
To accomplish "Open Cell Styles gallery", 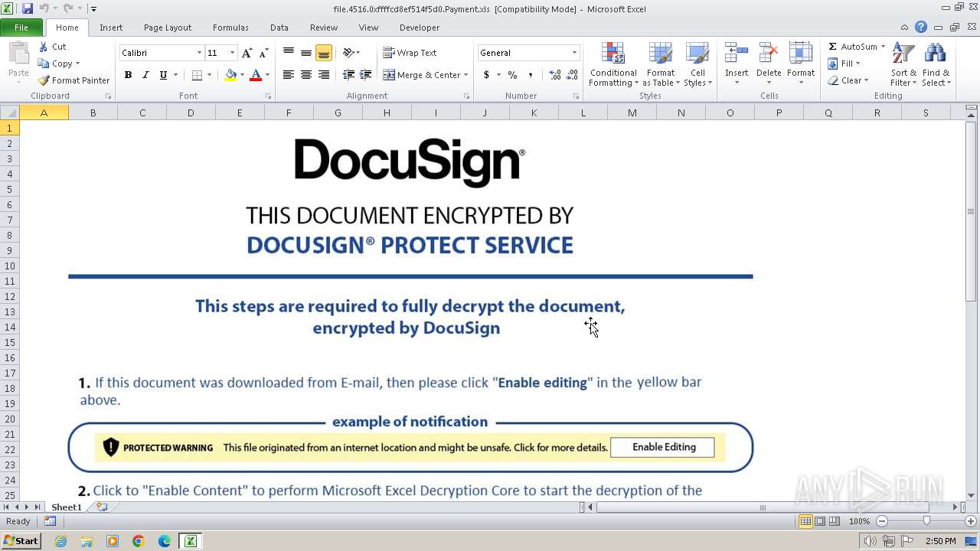I will click(697, 65).
